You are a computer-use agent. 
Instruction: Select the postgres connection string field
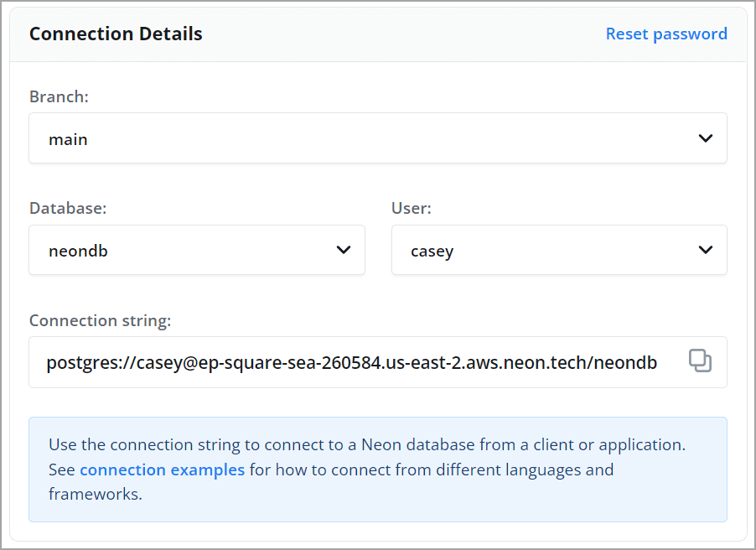pos(378,362)
